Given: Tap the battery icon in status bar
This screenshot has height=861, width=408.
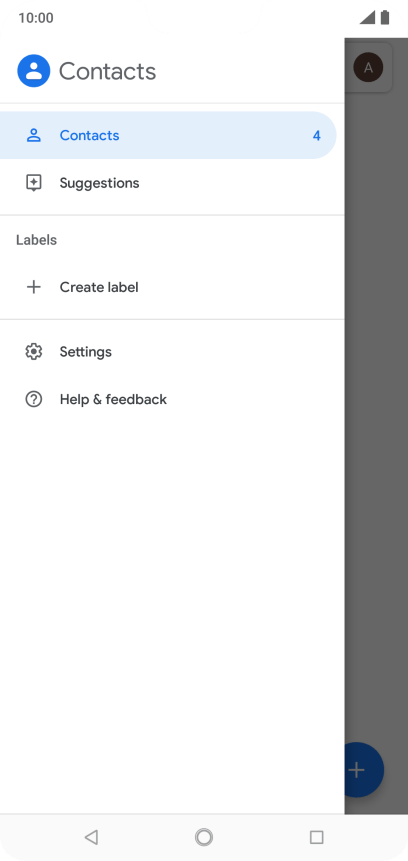Looking at the screenshot, I should [385, 18].
